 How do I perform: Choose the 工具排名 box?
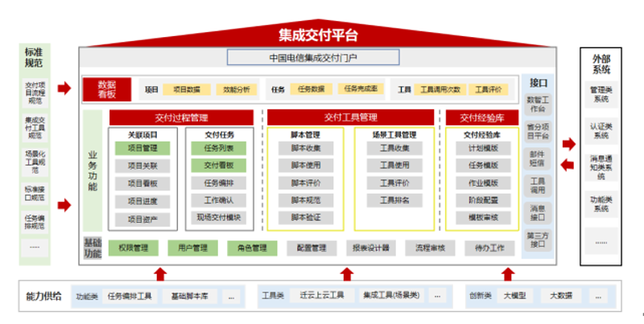(394, 200)
